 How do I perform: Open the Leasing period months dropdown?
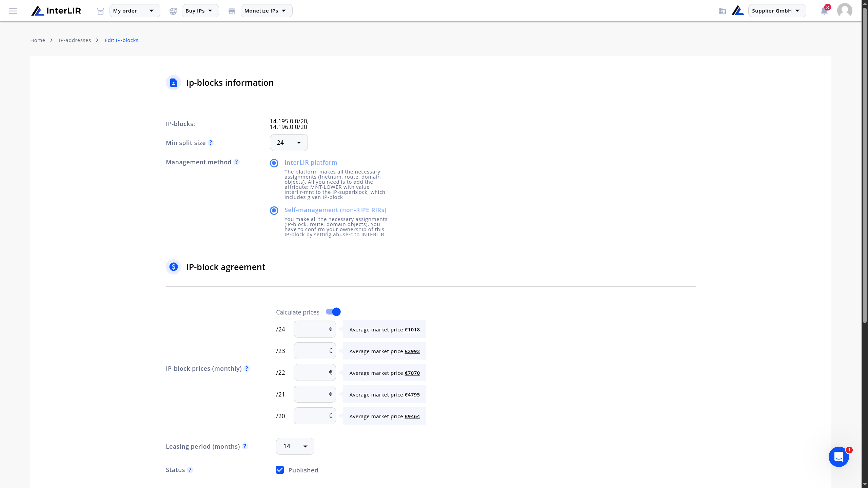[295, 446]
